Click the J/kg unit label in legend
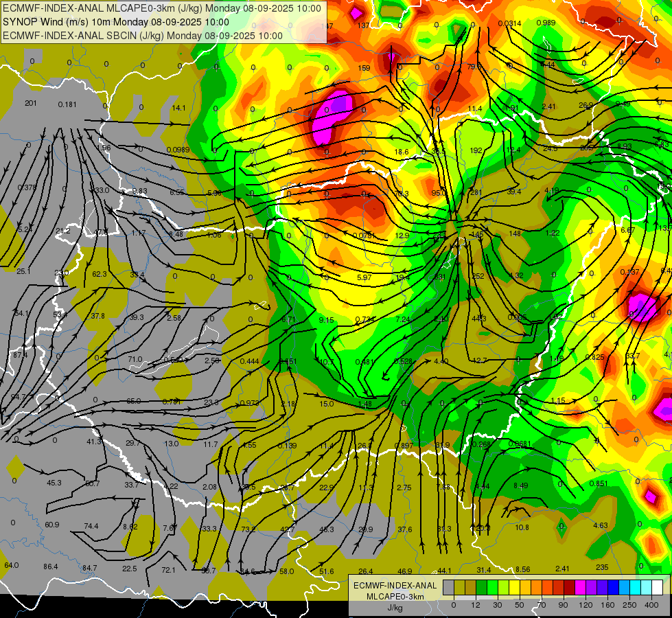Image resolution: width=672 pixels, height=618 pixels. pos(395,608)
